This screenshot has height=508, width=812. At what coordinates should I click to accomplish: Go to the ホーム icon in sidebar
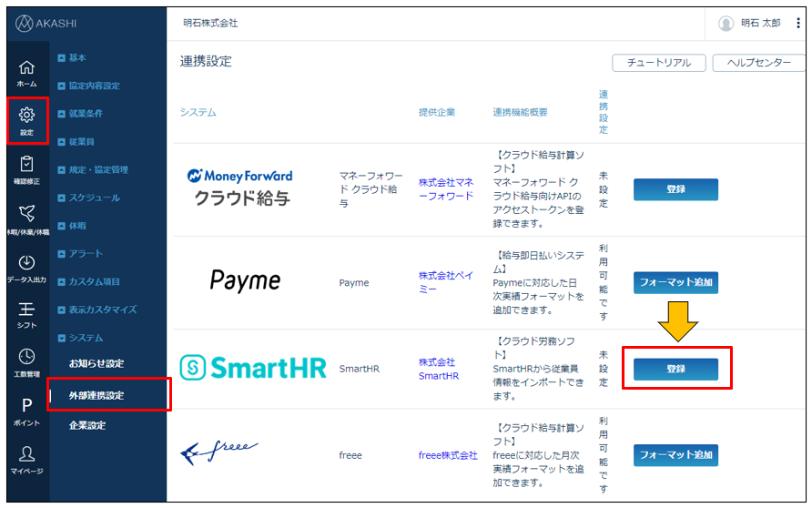(26, 71)
